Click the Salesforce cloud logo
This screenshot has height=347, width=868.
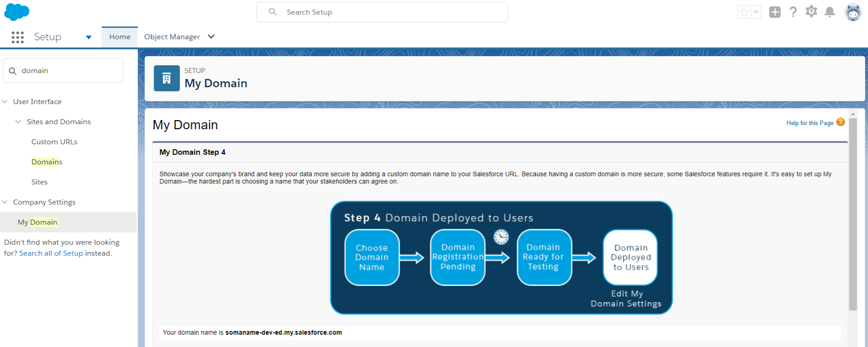tap(17, 12)
